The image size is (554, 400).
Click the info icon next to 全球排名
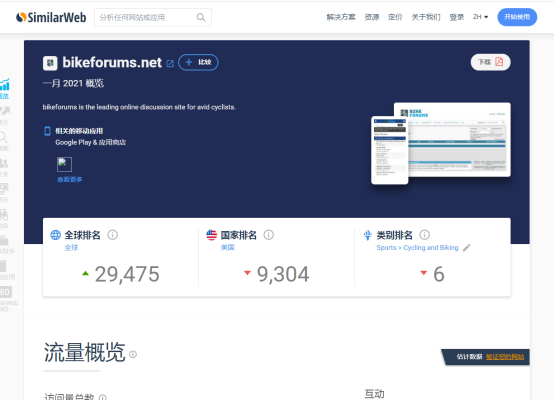pyautogui.click(x=112, y=235)
